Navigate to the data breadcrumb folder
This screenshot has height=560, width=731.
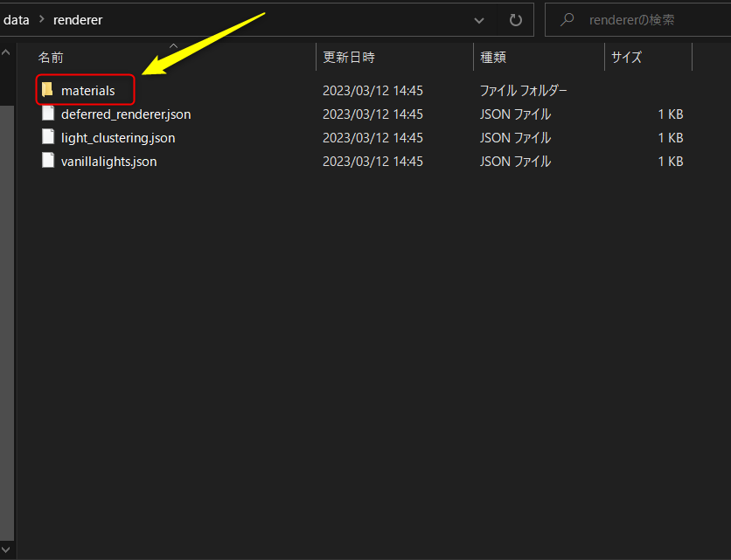click(x=16, y=19)
